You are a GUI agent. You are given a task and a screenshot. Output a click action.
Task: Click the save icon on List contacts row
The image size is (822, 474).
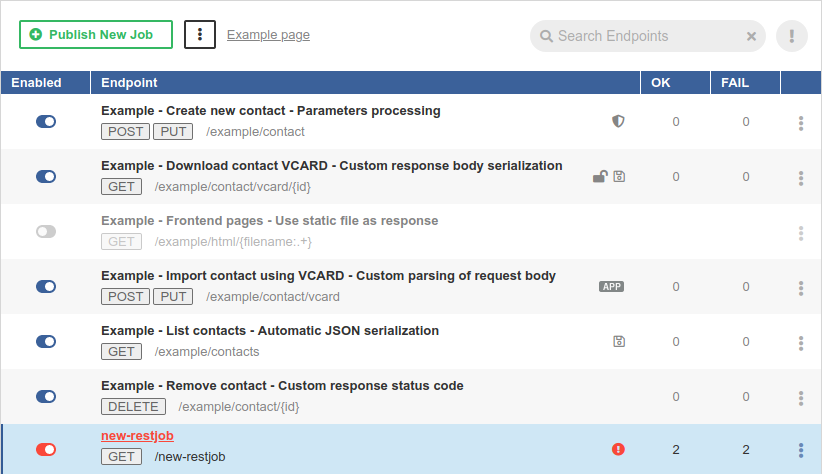click(x=619, y=341)
